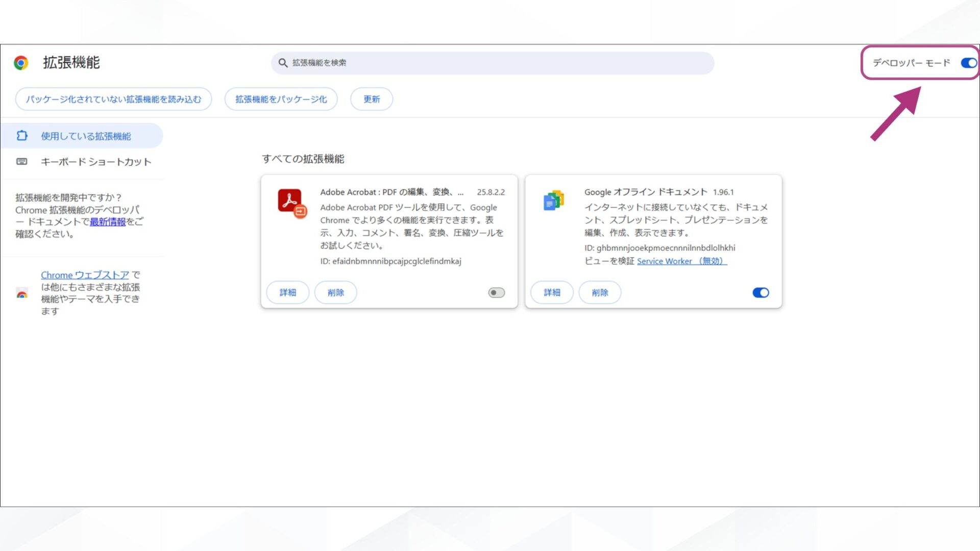The height and width of the screenshot is (551, 980).
Task: Enable the Adobe Acrobat extension toggle
Action: point(496,292)
